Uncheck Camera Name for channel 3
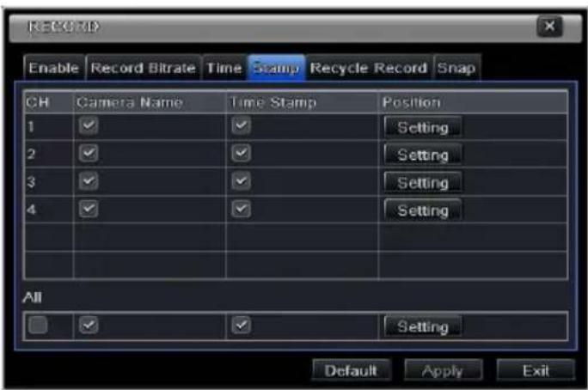588x390 pixels. point(89,181)
